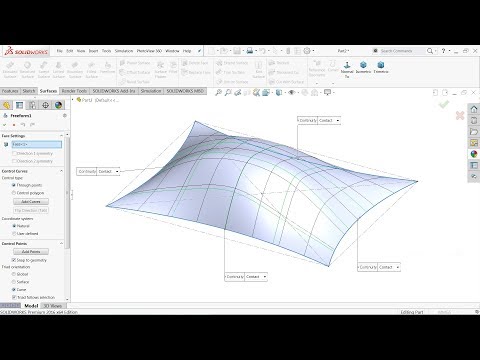The image size is (480, 360).
Task: Open the FeatureManager design tree tab
Action: [7, 105]
